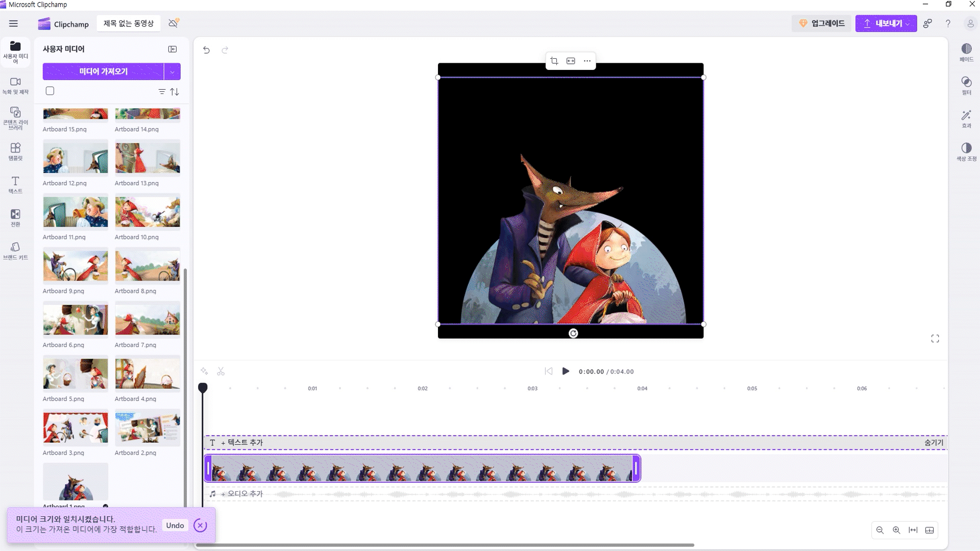Click the cloud sync disabled icon
The height and width of the screenshot is (551, 980).
tap(174, 23)
